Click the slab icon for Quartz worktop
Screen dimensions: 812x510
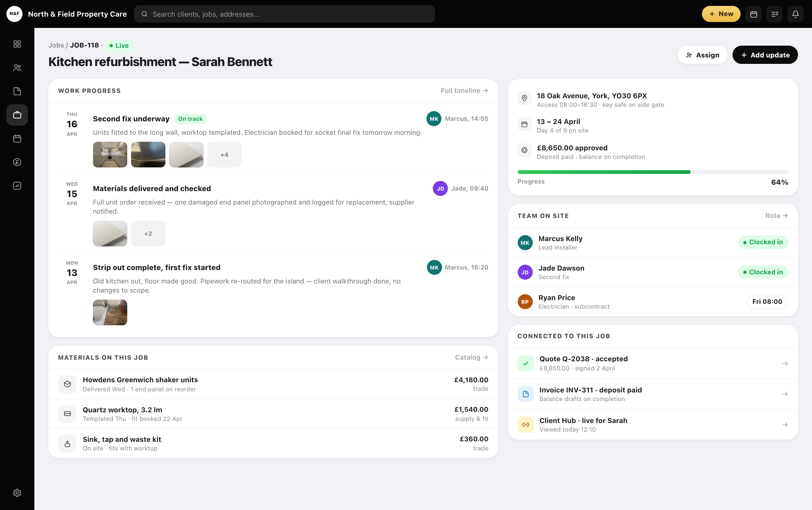tap(67, 414)
